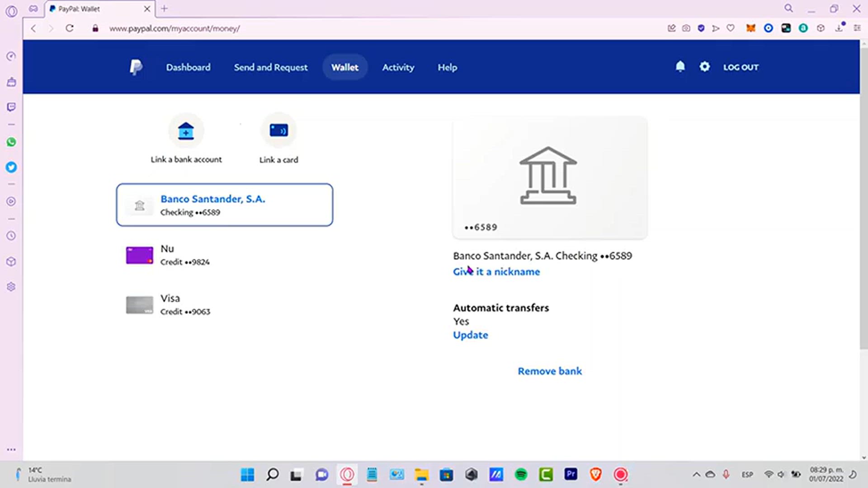Open the Activity page
Image resolution: width=868 pixels, height=488 pixels.
click(x=398, y=67)
